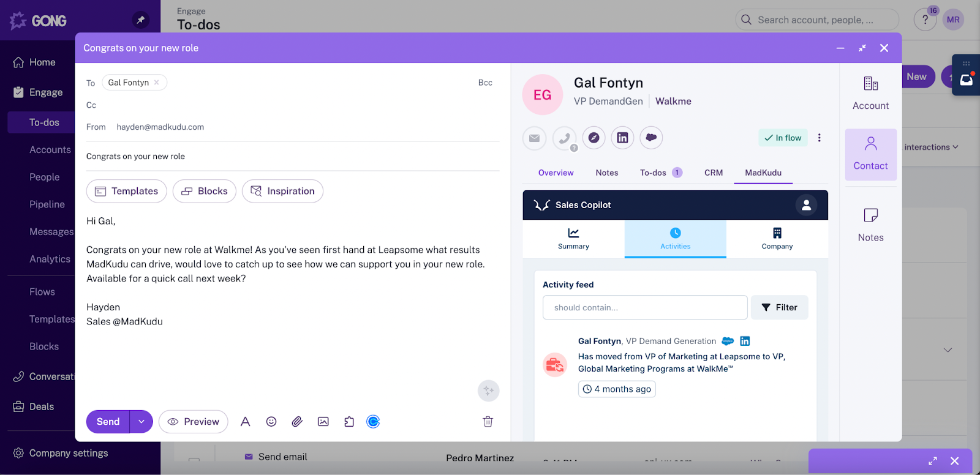Click the phone call icon in contact panel

point(564,138)
